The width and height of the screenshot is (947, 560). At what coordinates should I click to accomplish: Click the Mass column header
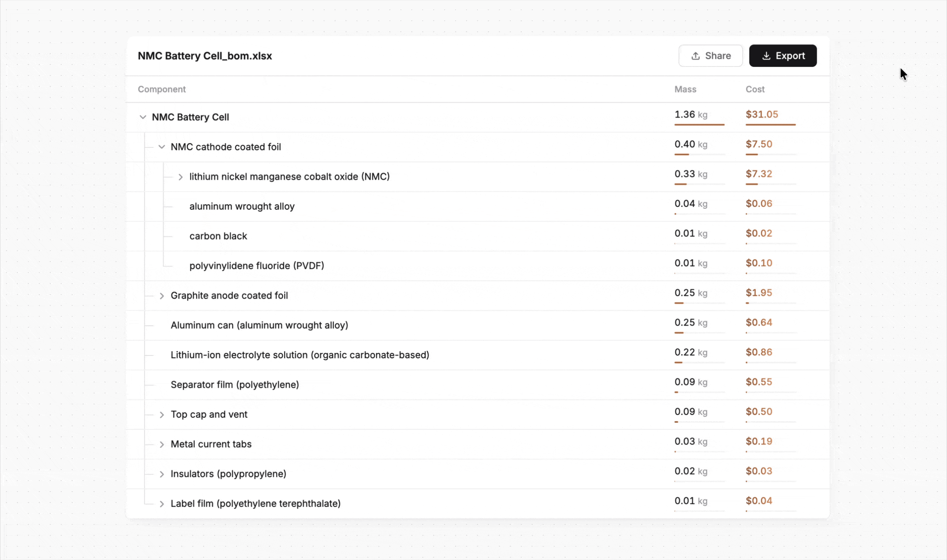(x=685, y=89)
